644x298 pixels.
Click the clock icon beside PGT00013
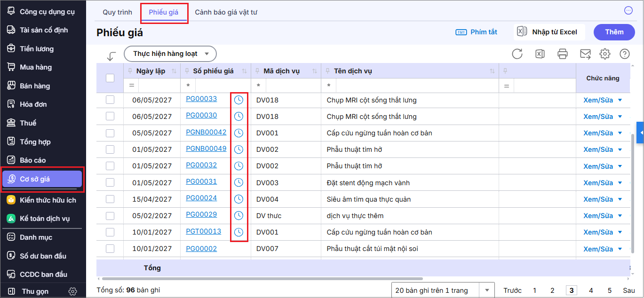pos(239,232)
